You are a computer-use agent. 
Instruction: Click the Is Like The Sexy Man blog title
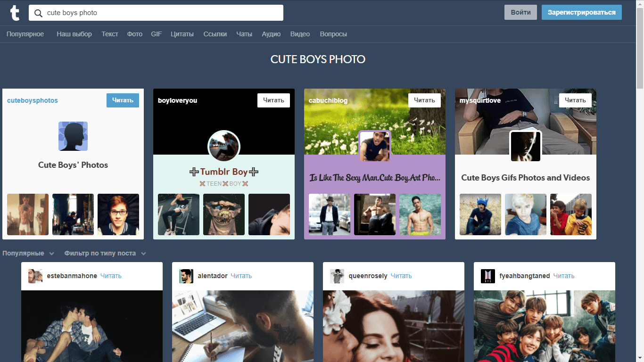pyautogui.click(x=375, y=178)
